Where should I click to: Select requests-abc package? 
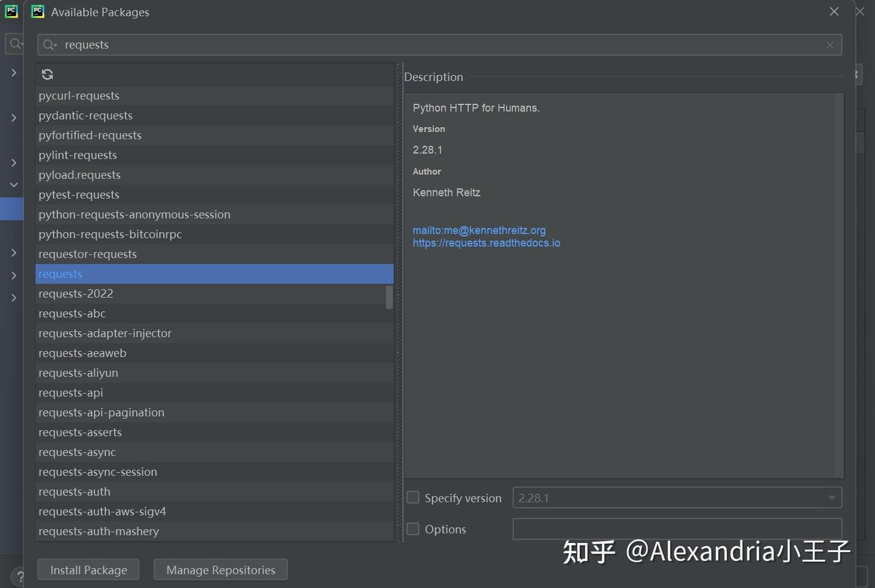coord(214,313)
